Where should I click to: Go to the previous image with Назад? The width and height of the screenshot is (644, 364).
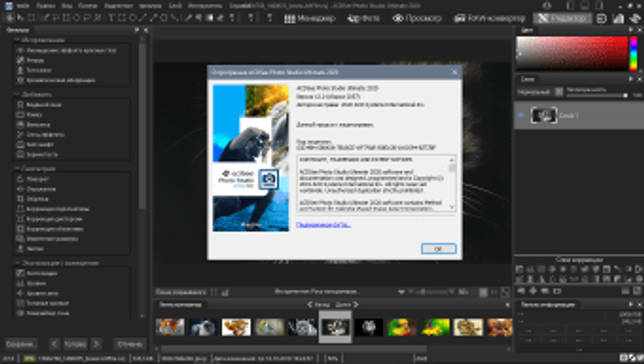pos(319,305)
